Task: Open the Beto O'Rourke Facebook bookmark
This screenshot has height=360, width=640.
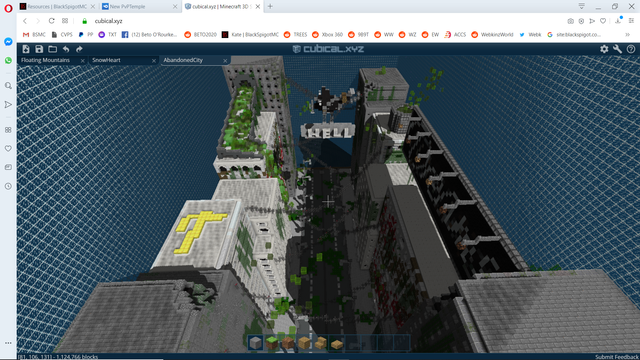Action: pyautogui.click(x=149, y=35)
